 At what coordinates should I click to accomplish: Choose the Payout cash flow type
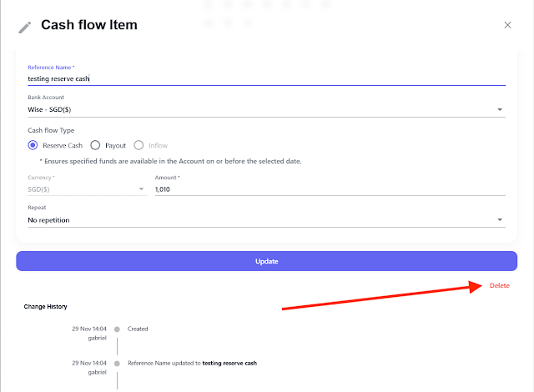tap(95, 145)
